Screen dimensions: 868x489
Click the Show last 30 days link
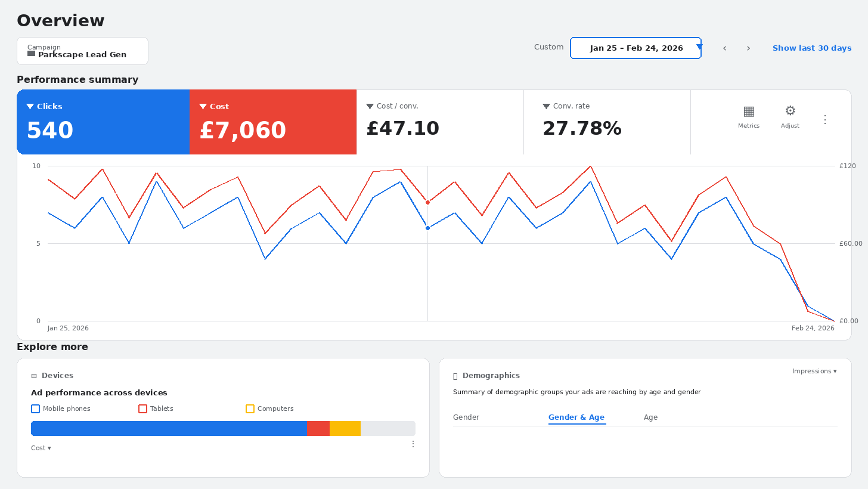click(811, 48)
